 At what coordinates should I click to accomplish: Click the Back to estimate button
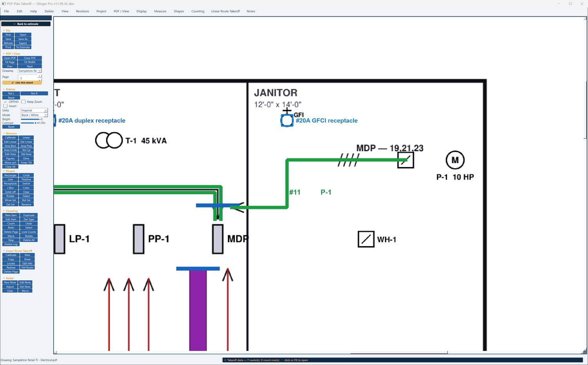pyautogui.click(x=26, y=24)
